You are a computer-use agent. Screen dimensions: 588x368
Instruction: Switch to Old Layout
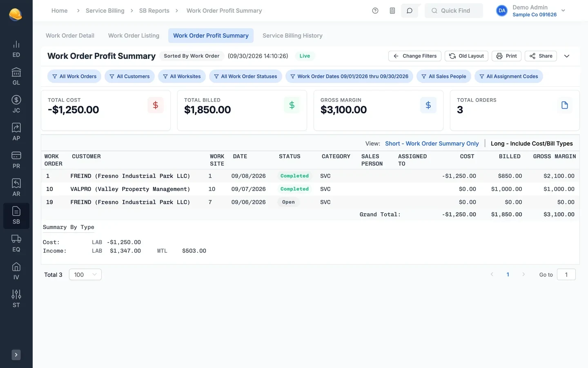(466, 56)
